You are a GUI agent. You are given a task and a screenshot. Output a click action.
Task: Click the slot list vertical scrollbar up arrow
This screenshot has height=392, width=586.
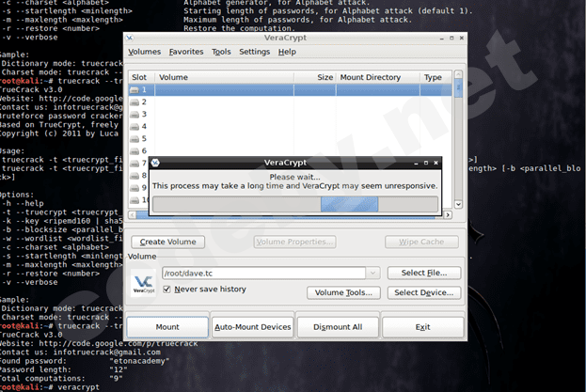[459, 74]
